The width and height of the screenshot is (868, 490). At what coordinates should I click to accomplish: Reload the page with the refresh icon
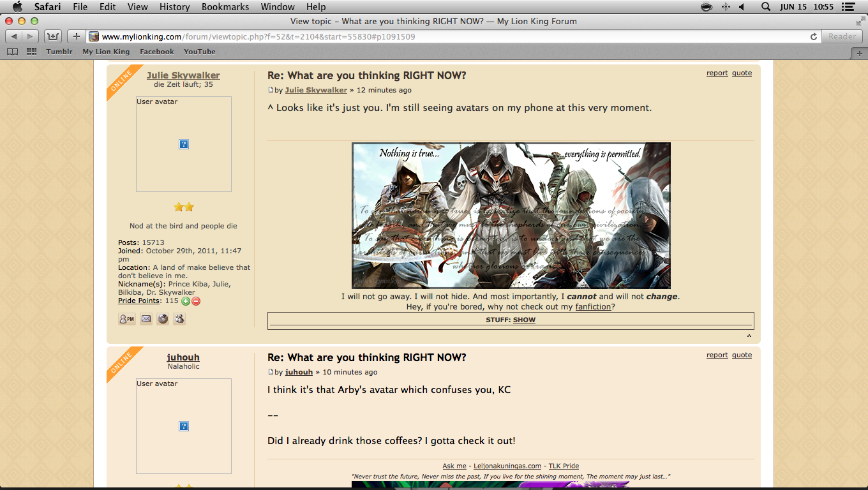pos(814,37)
